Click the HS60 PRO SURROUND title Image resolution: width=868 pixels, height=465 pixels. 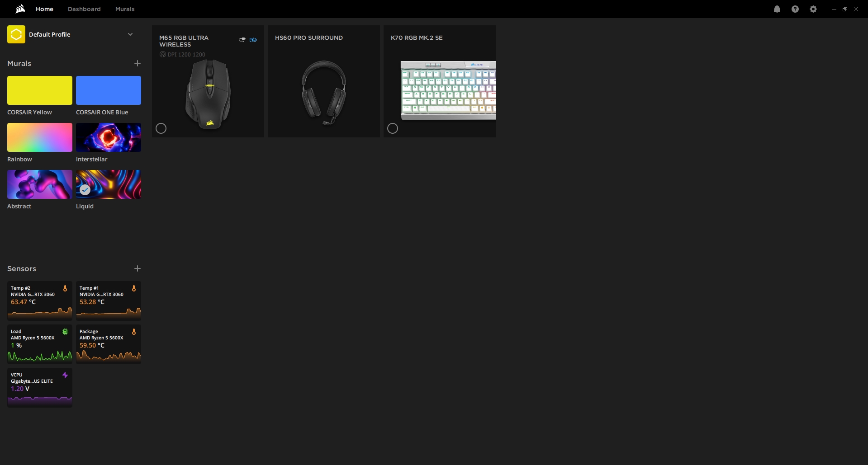click(309, 38)
